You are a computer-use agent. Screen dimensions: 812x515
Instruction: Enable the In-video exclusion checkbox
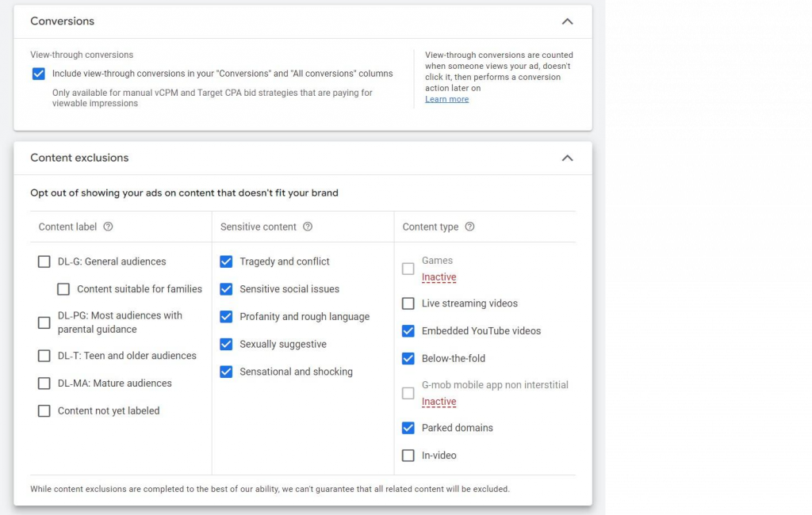[x=408, y=456]
